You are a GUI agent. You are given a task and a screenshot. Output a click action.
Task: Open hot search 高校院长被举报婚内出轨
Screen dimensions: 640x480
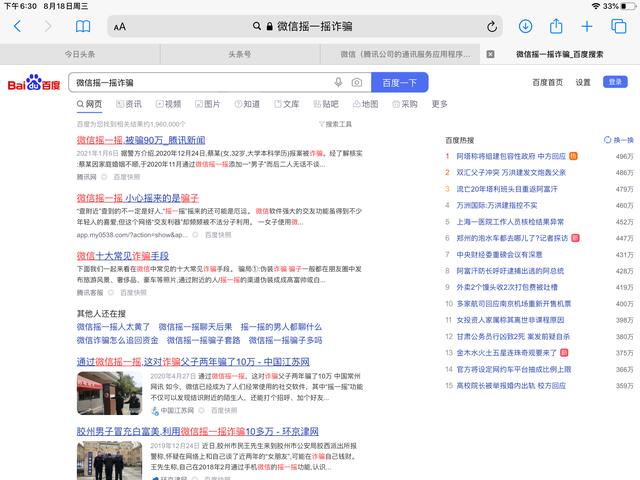[511, 386]
